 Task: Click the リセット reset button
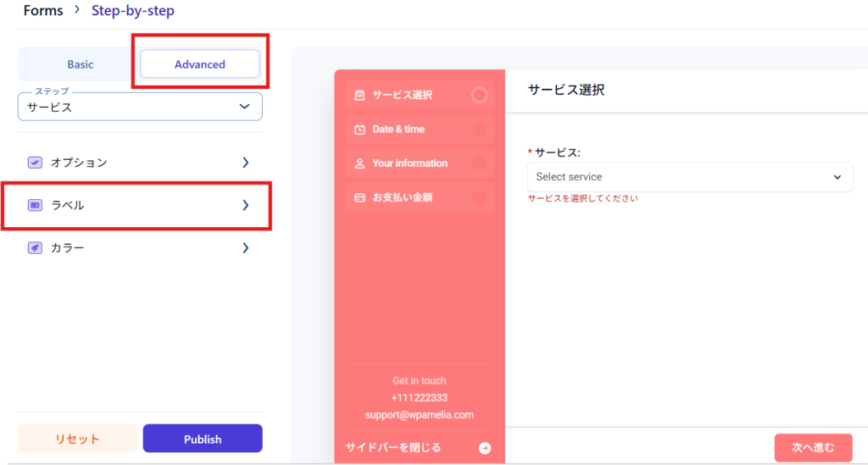point(77,439)
